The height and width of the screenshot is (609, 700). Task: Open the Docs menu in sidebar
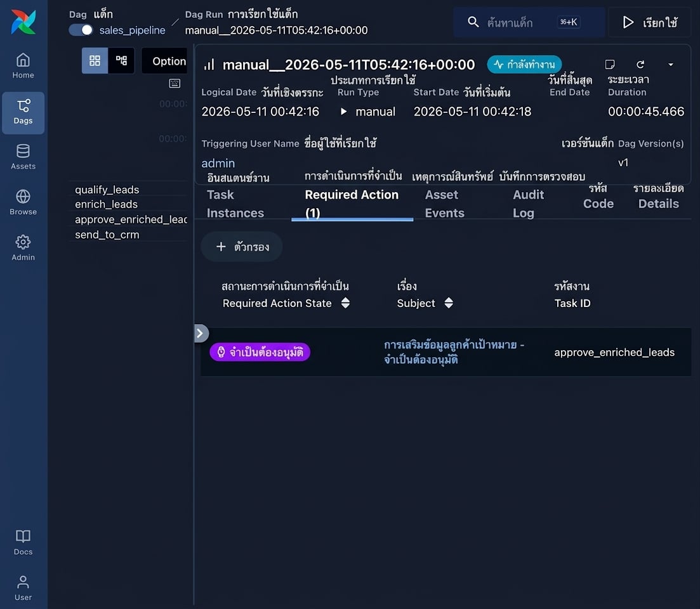[23, 542]
